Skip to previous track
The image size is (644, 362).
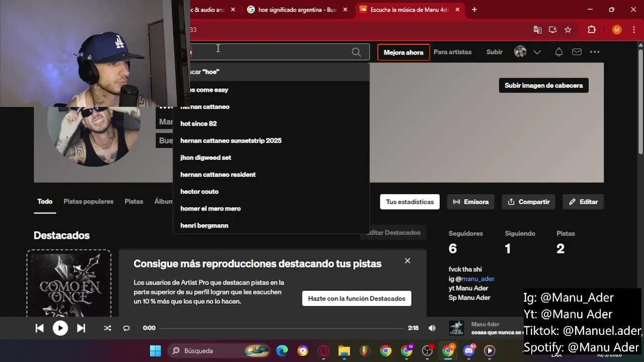click(39, 328)
